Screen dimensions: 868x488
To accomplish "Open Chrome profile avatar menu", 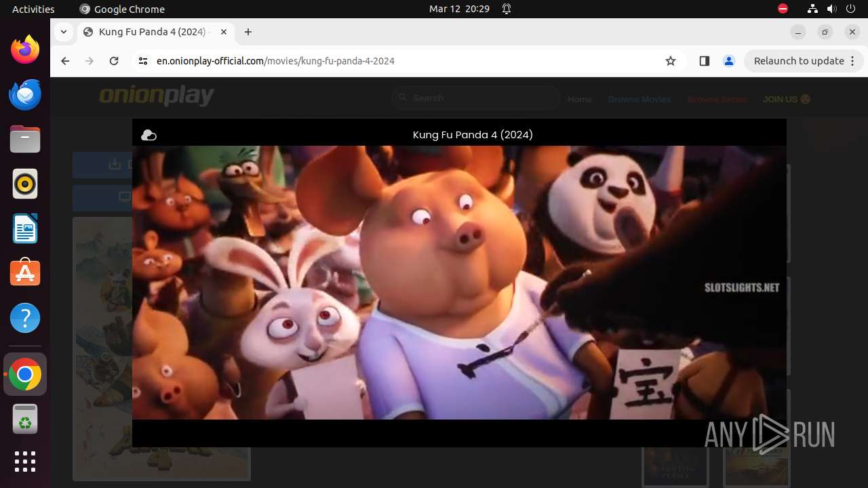I will click(x=729, y=61).
